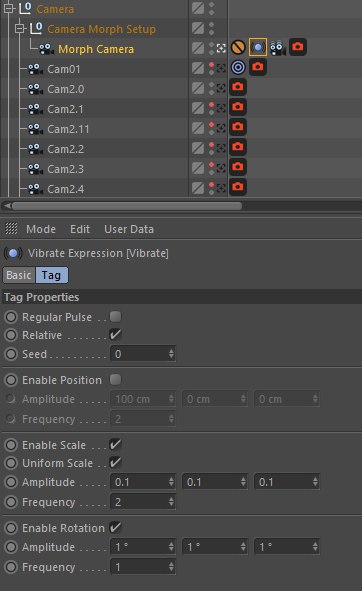Click the red camera tag on Cam2.2
Viewport: 362px width, 591px height.
pyautogui.click(x=238, y=147)
